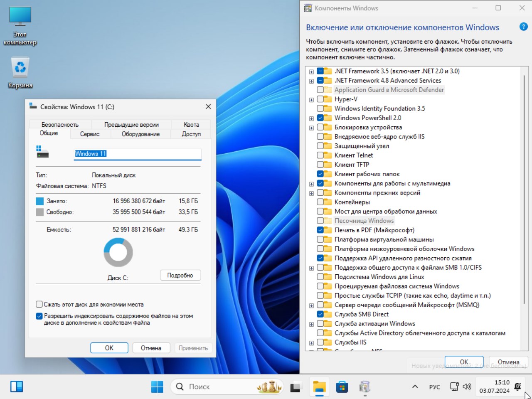Click the Windows Components list scrollbar
The height and width of the screenshot is (399, 532).
pos(524,189)
